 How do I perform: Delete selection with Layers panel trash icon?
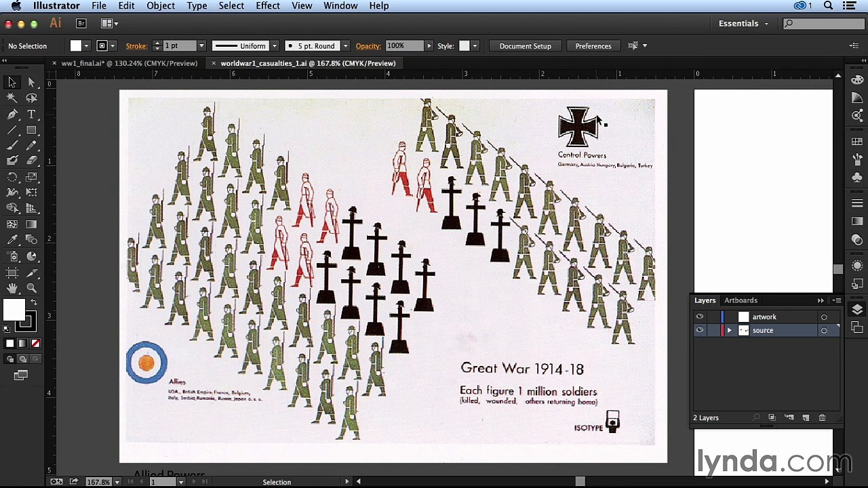822,418
